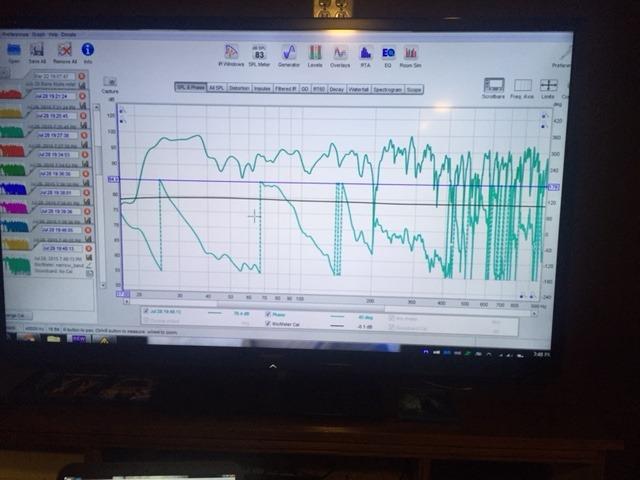
Task: Select the Jul 28 19:34:53 measurement name
Action: point(58,155)
